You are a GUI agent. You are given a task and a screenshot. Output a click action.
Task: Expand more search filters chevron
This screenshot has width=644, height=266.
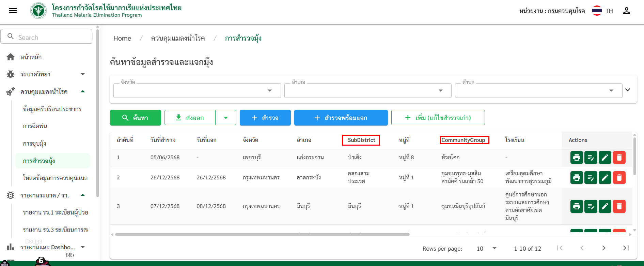[x=628, y=90]
